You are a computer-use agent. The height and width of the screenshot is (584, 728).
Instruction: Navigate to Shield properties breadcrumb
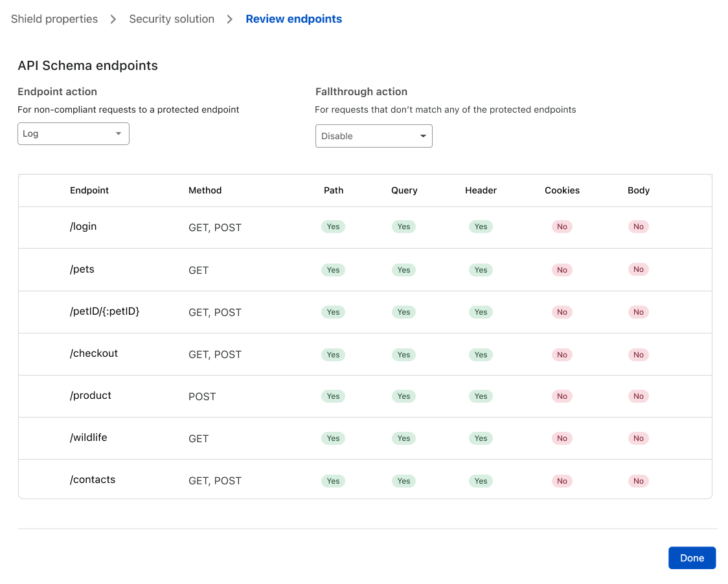[x=54, y=19]
